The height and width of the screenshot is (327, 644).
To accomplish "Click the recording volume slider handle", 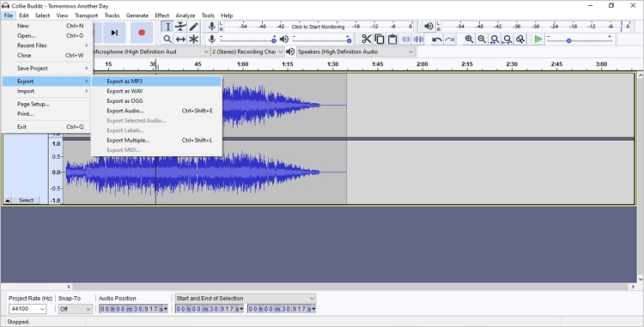I will [274, 40].
